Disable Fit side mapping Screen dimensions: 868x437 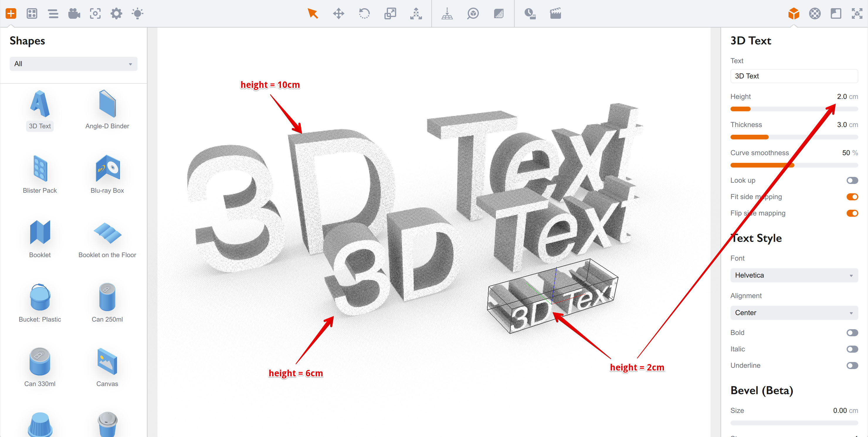click(x=852, y=197)
